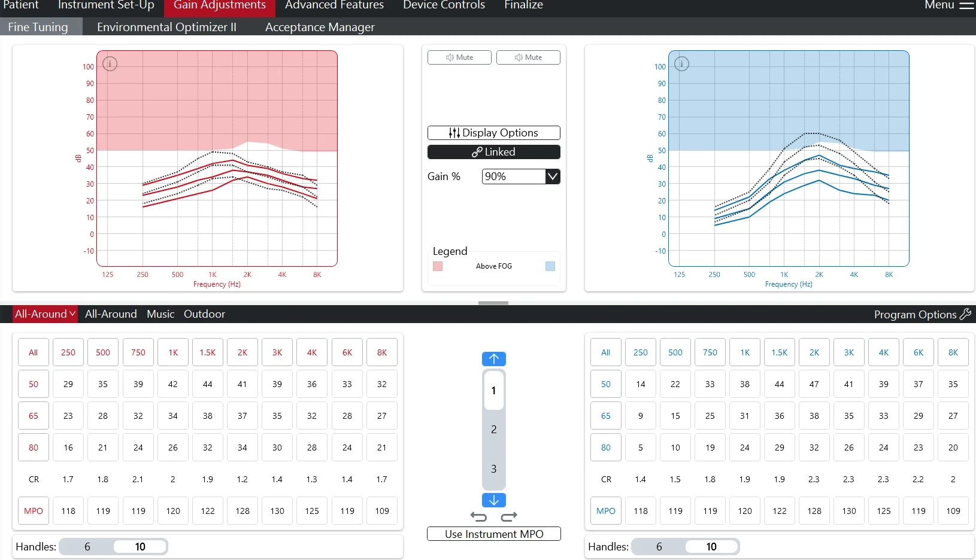The width and height of the screenshot is (976, 560).
Task: Click the undo arrow icon
Action: (478, 516)
